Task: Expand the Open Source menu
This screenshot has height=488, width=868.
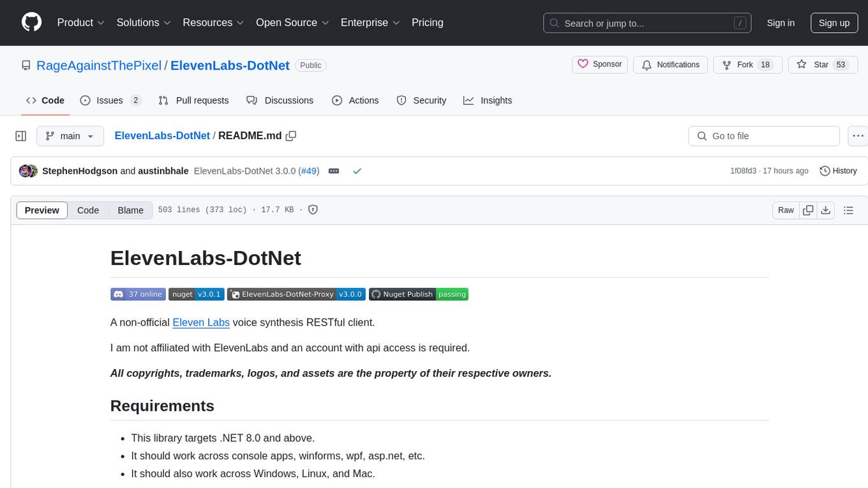Action: (293, 22)
